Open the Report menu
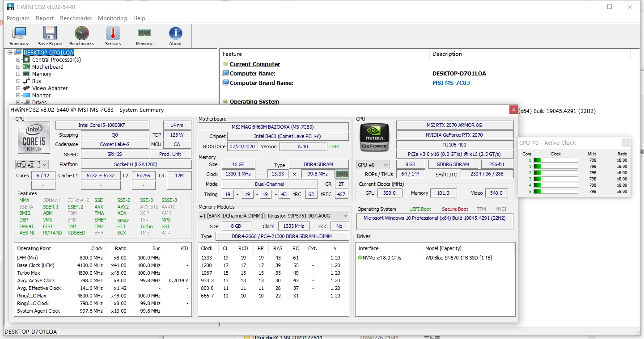This screenshot has height=339, width=644. pyautogui.click(x=45, y=18)
